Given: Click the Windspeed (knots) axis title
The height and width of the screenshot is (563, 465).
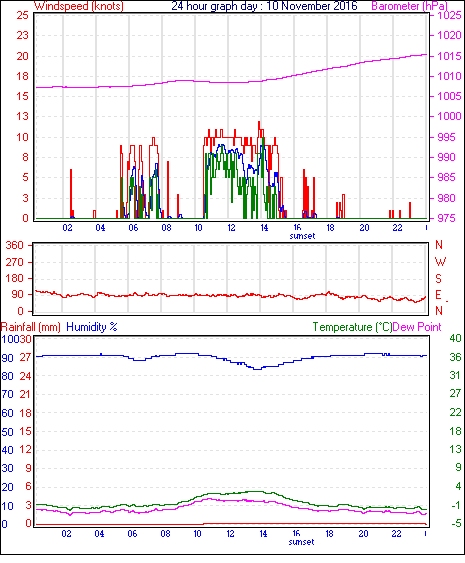Looking at the screenshot, I should [79, 6].
